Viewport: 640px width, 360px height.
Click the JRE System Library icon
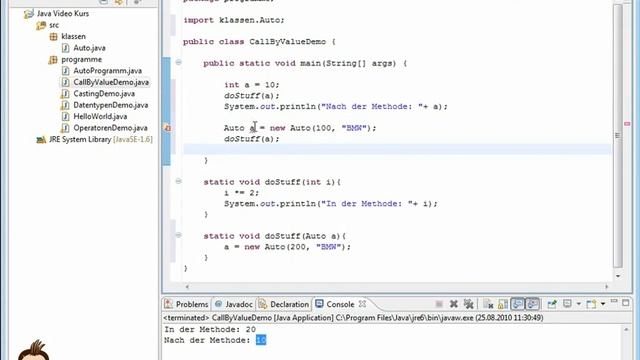(x=41, y=140)
